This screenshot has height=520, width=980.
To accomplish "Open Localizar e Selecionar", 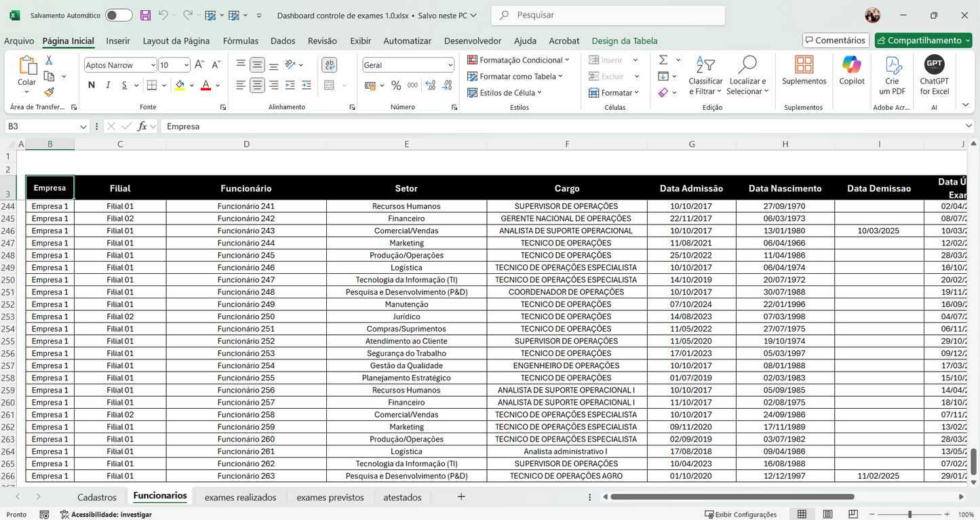I will click(x=747, y=75).
